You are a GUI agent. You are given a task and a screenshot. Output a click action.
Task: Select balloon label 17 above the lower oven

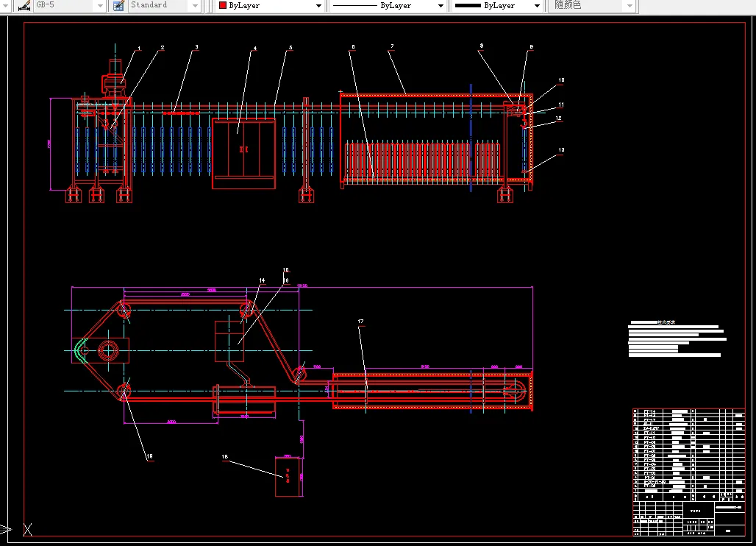360,322
